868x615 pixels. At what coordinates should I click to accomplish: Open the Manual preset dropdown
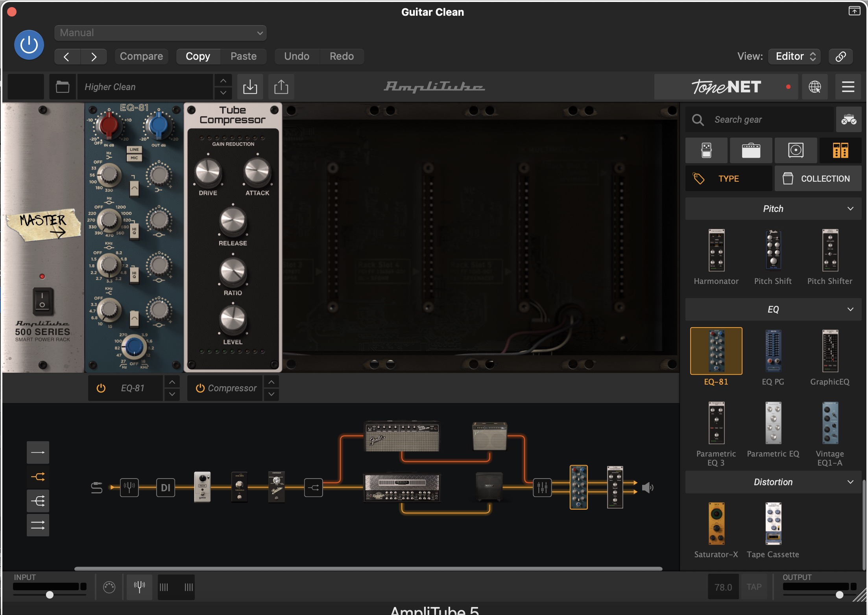[161, 33]
